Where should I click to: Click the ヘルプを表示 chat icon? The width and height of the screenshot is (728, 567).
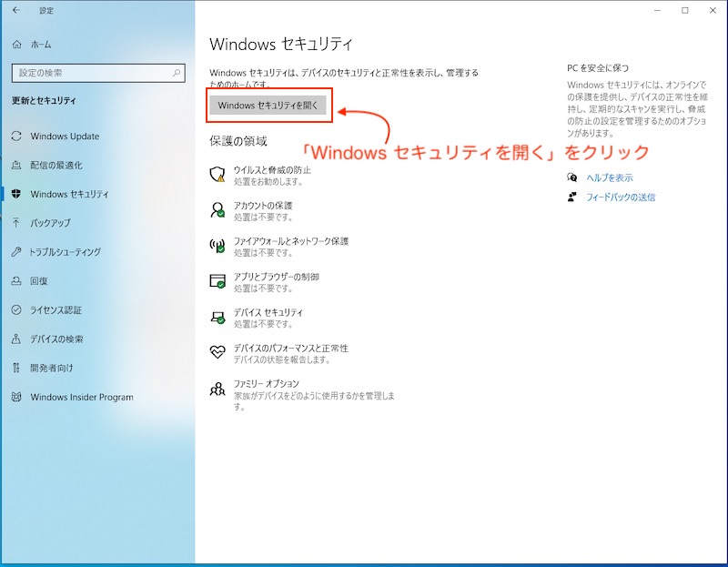coord(572,177)
